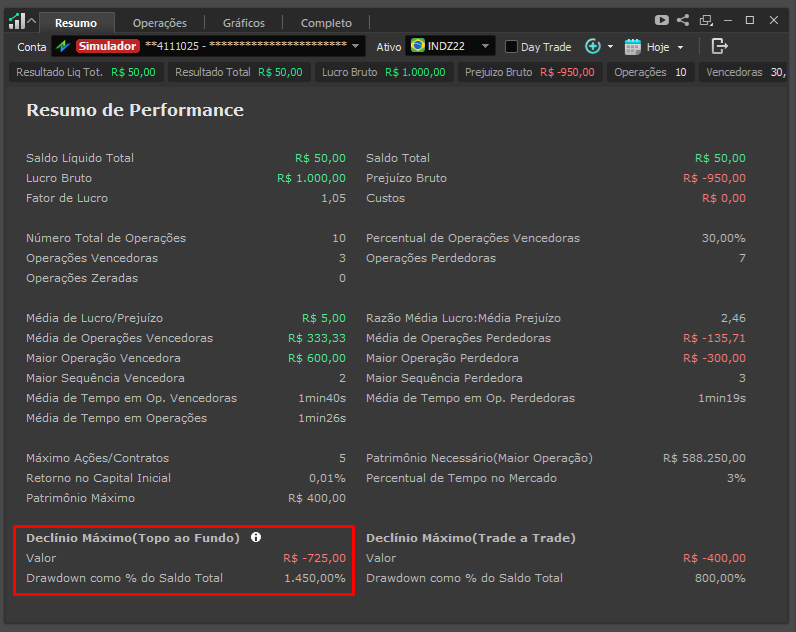
Task: Click the calendar date icon
Action: (x=632, y=46)
